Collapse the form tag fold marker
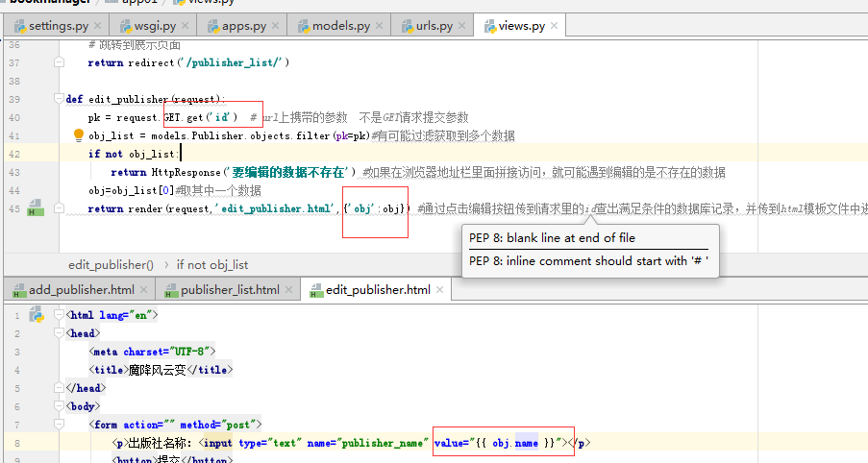This screenshot has height=463, width=868. pos(59,425)
